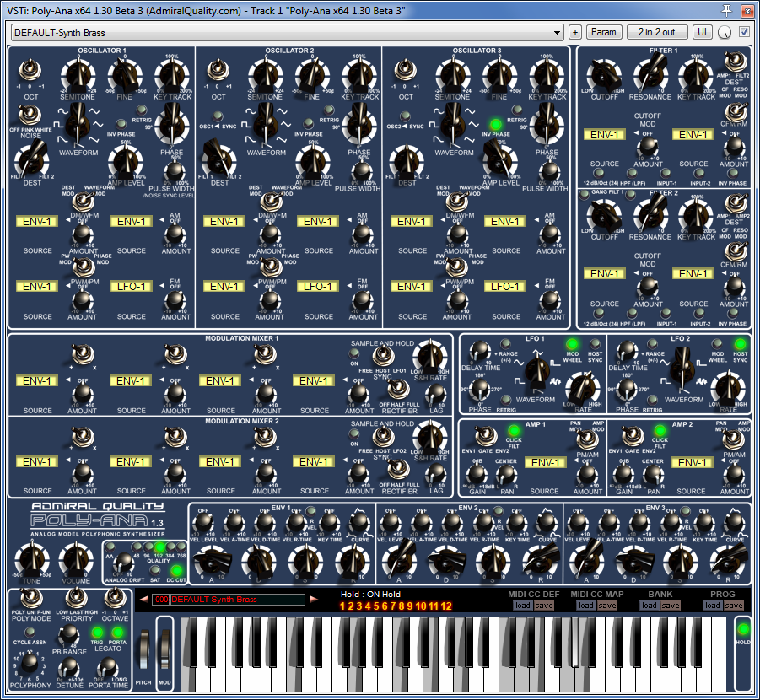760x700 pixels.
Task: Click the 2 in 2 out routing button
Action: [657, 32]
